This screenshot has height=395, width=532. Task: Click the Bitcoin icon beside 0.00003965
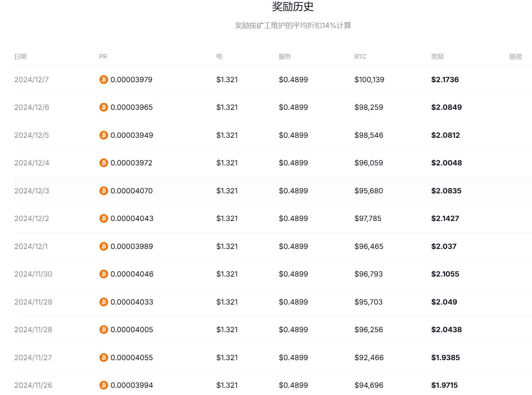click(x=104, y=107)
